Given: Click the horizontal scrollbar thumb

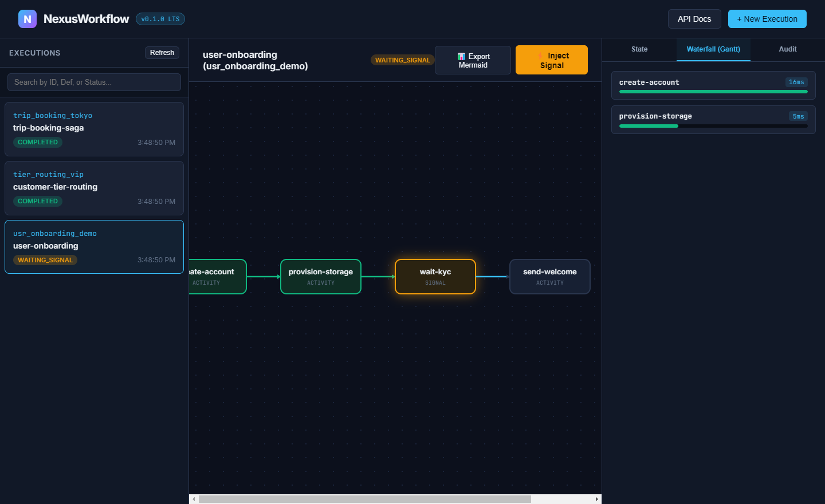Looking at the screenshot, I should click(364, 499).
